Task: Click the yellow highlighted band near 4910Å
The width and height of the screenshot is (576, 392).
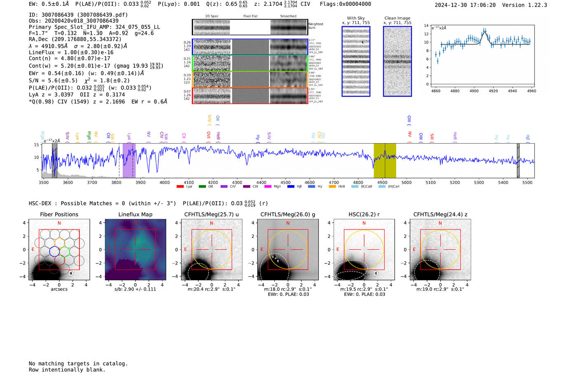Action: pos(385,160)
